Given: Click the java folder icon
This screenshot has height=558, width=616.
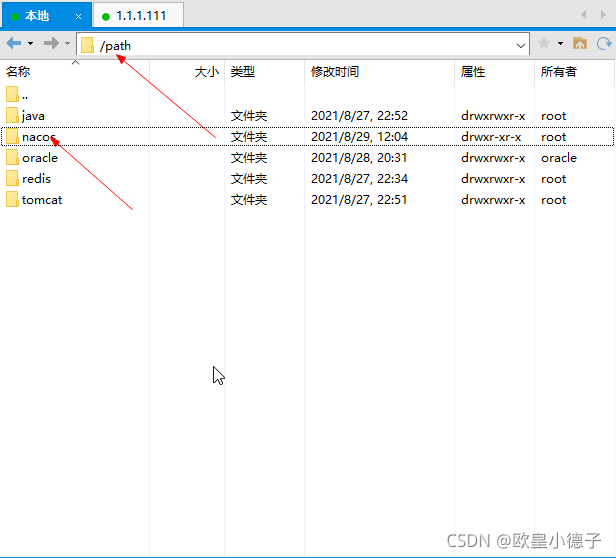Looking at the screenshot, I should tap(12, 116).
